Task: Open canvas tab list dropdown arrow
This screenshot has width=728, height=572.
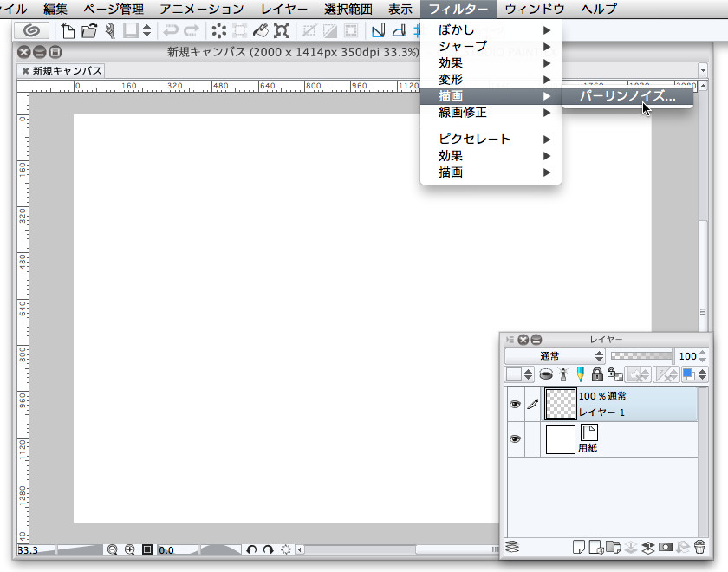Action: (x=703, y=70)
